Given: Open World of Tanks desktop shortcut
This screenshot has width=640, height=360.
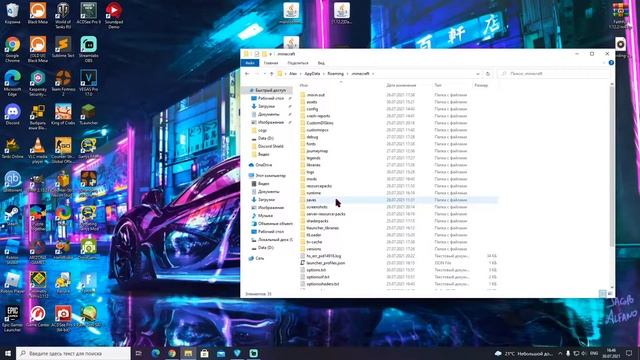Looking at the screenshot, I should pos(63,16).
